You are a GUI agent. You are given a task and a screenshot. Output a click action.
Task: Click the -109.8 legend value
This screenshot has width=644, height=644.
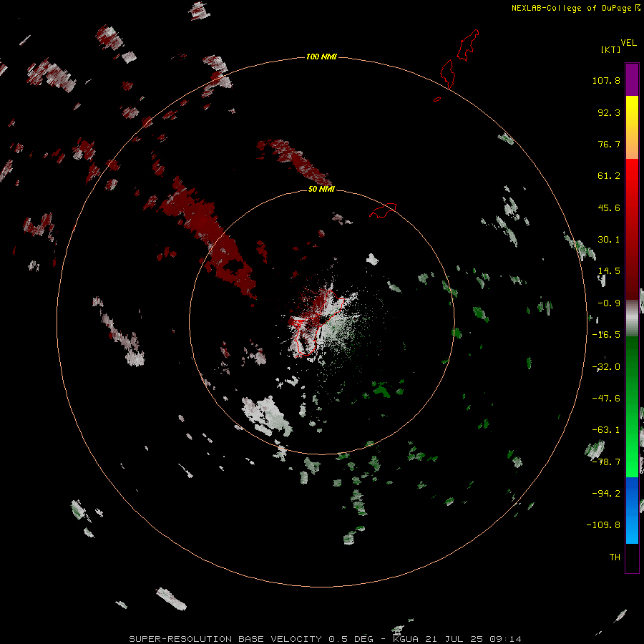click(x=604, y=525)
